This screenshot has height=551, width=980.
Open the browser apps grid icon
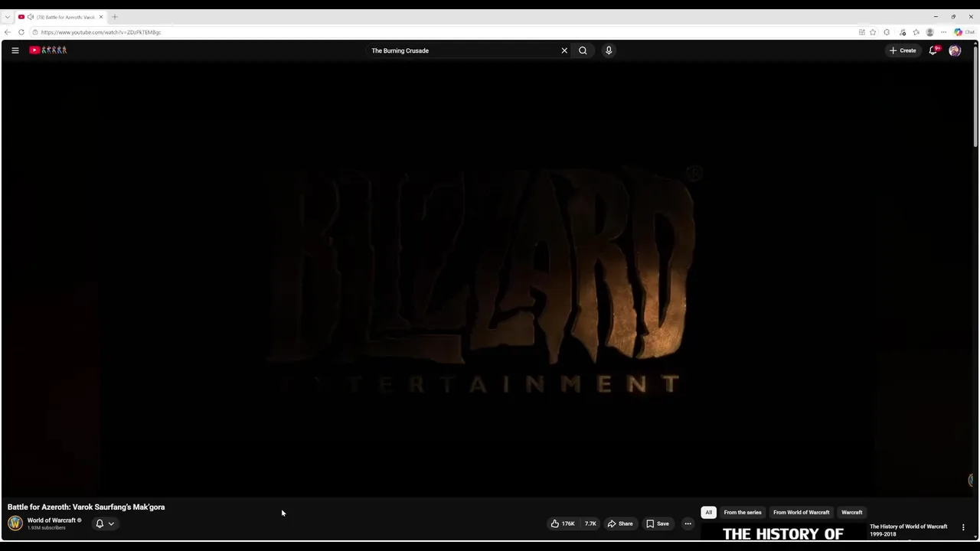(x=861, y=32)
